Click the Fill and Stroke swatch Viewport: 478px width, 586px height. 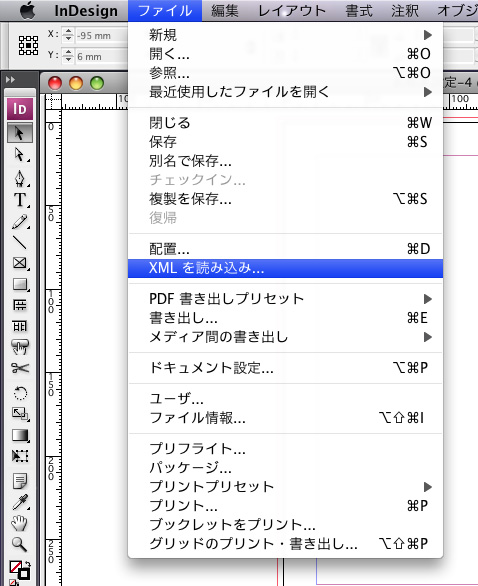(19, 571)
